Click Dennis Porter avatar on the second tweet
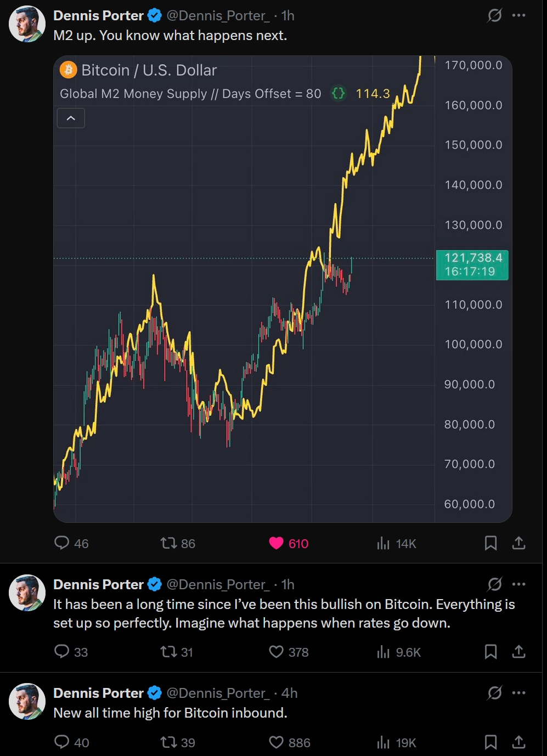Screen dimensions: 547x756 pyautogui.click(x=27, y=593)
